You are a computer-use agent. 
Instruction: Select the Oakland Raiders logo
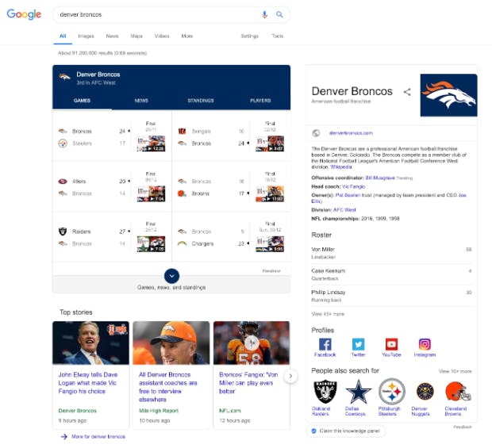[325, 391]
